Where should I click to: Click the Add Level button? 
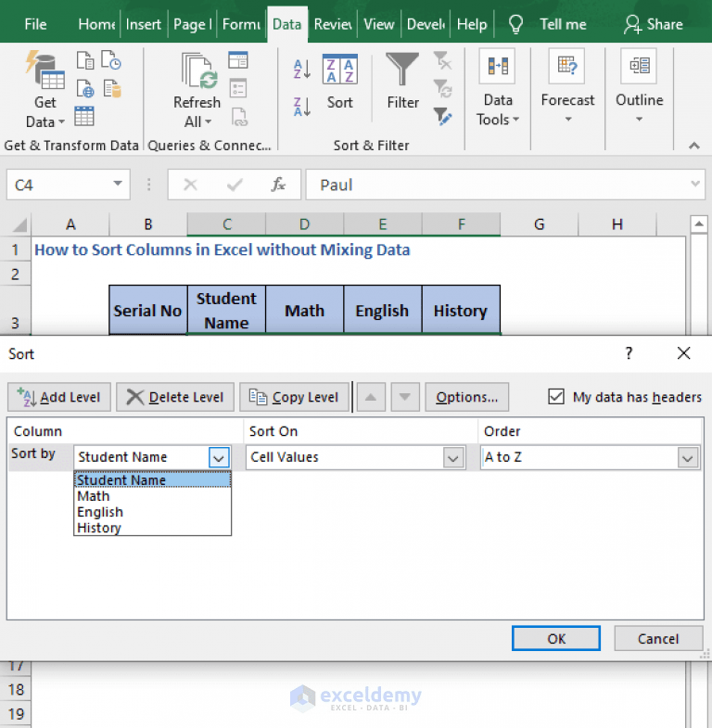(59, 397)
